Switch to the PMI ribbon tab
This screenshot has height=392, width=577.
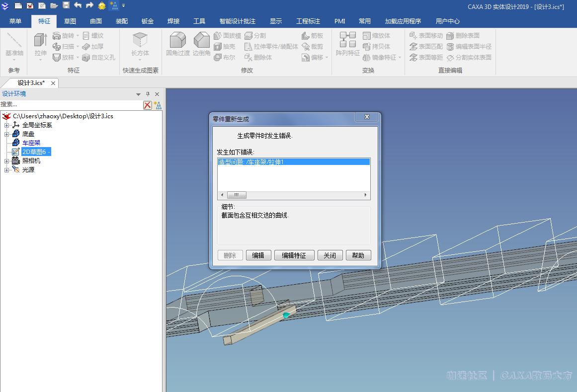pyautogui.click(x=339, y=21)
